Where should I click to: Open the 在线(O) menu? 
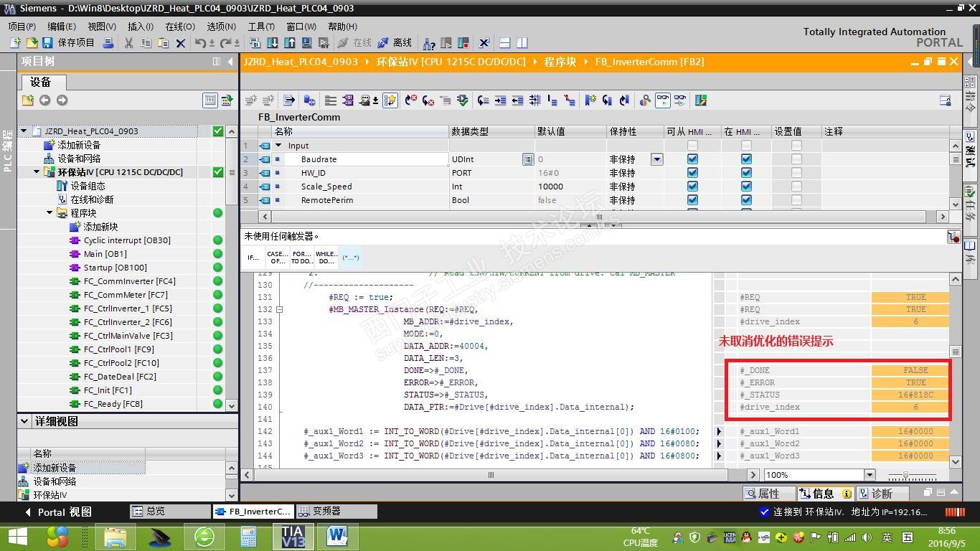[x=179, y=27]
